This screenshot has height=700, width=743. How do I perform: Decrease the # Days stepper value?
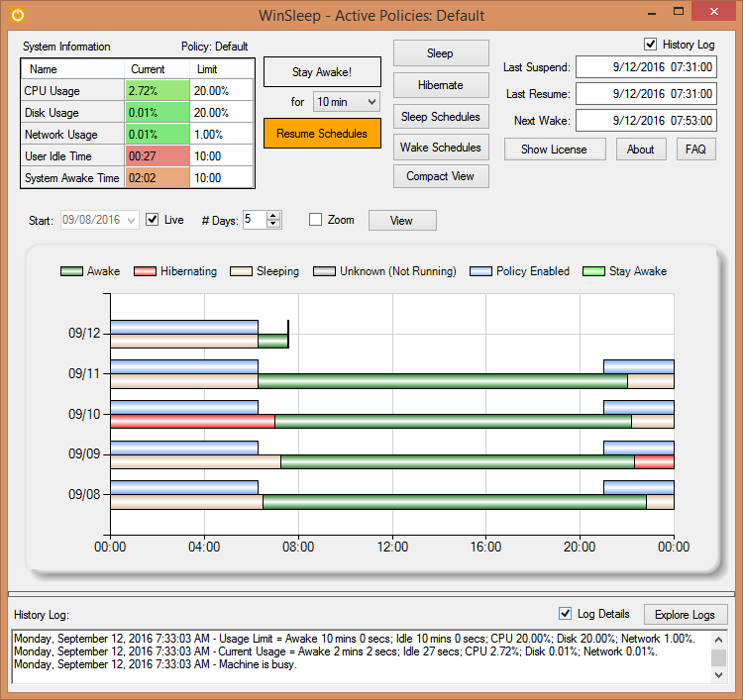click(x=273, y=224)
